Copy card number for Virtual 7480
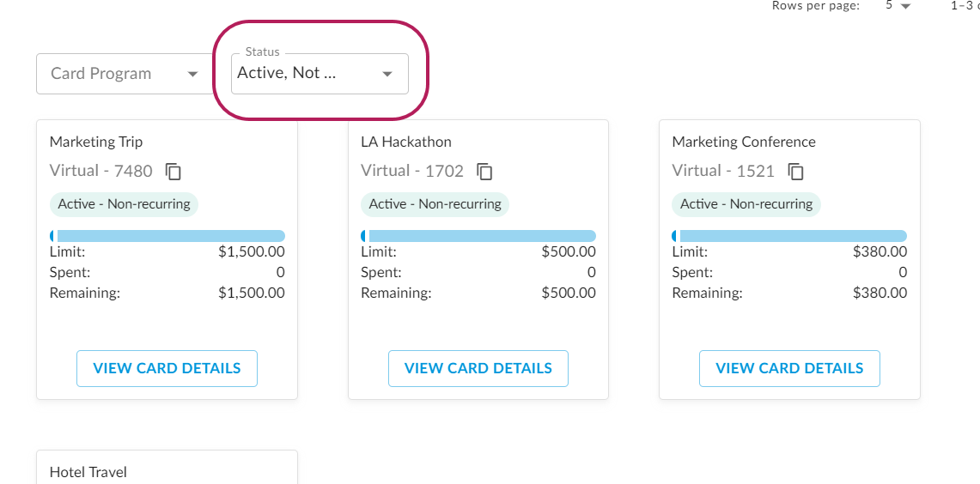The height and width of the screenshot is (484, 980). (x=173, y=172)
